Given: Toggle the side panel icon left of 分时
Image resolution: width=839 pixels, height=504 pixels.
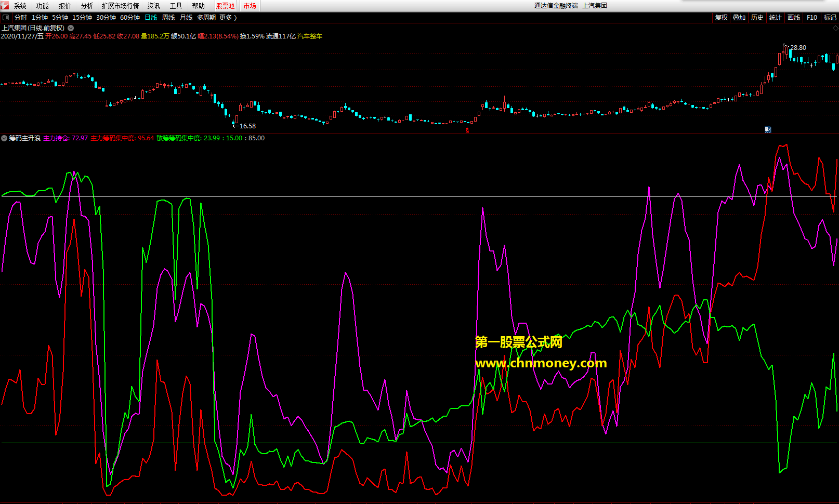Looking at the screenshot, I should [x=6, y=18].
